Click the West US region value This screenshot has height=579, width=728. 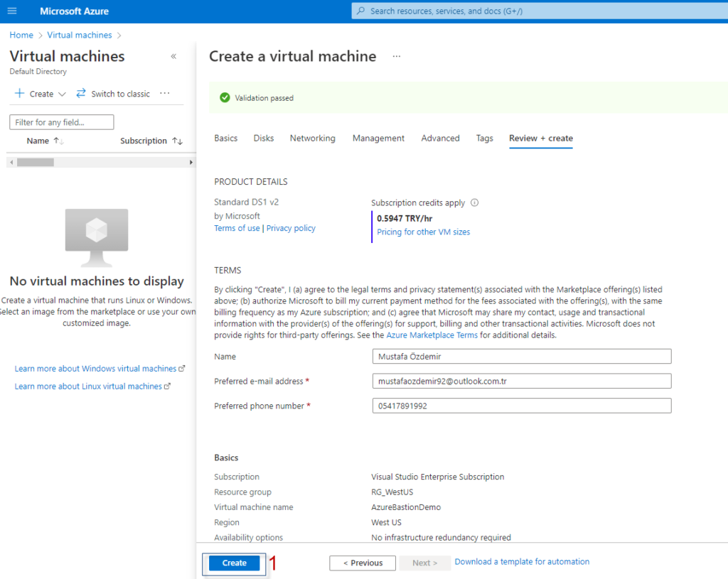click(386, 522)
